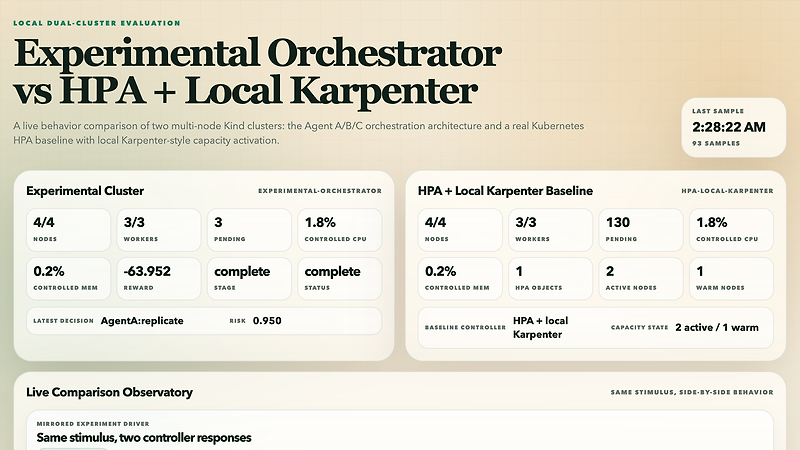
Task: Click "Same stimulus, two controller responses" heading
Action: 144,438
